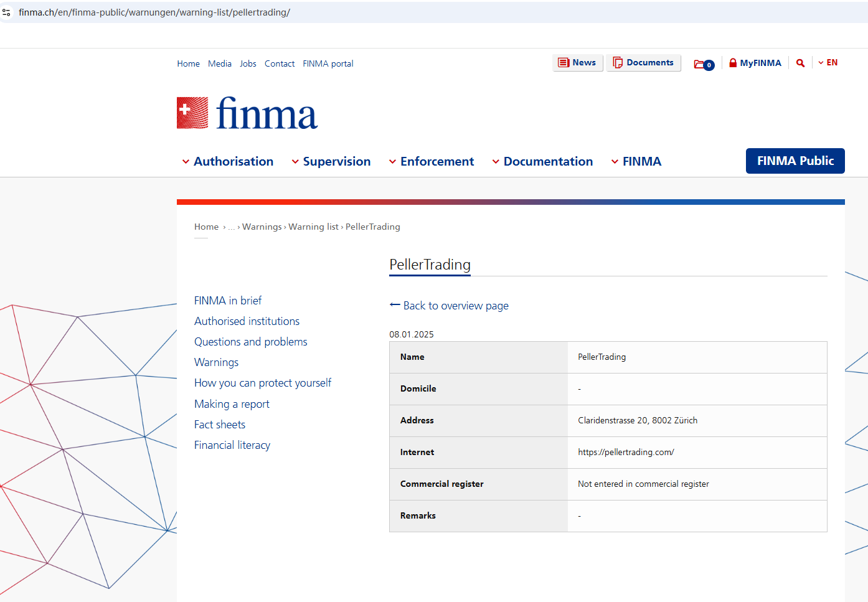Open the FINMA portal link

coord(328,63)
